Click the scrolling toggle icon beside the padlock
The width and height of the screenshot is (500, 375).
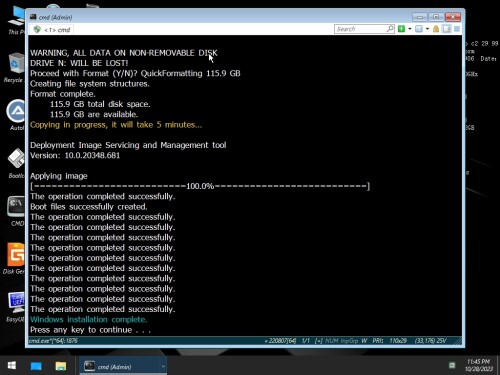point(446,29)
